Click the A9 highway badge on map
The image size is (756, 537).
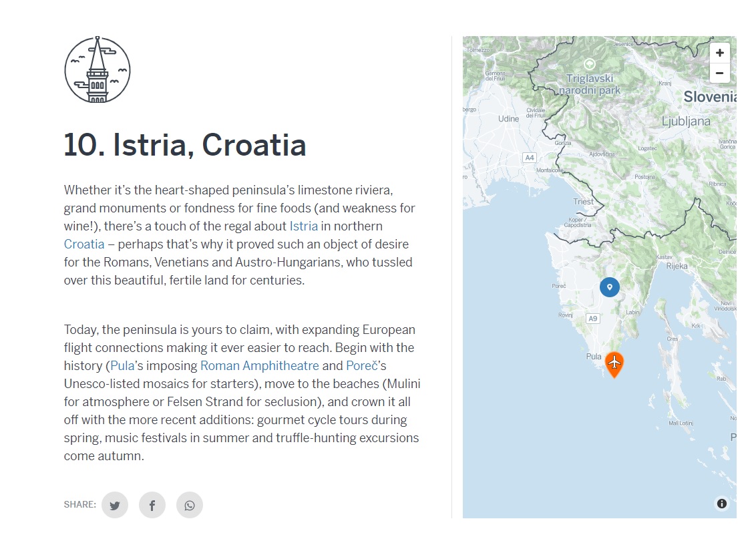click(593, 318)
